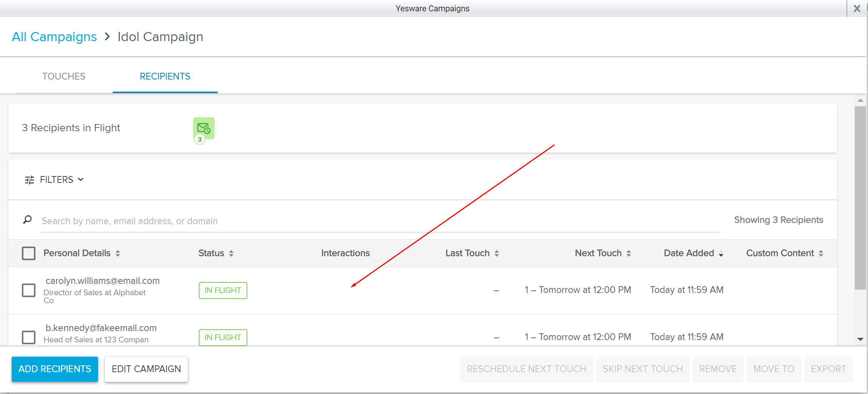Screen dimensions: 868x394
Task: Toggle the select-all recipients checkbox
Action: tap(29, 253)
